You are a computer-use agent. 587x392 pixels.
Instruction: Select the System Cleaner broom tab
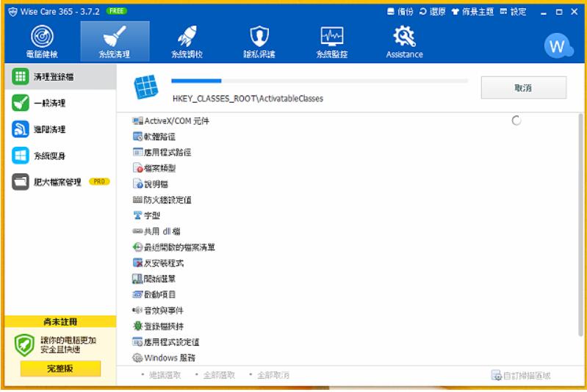tap(115, 41)
